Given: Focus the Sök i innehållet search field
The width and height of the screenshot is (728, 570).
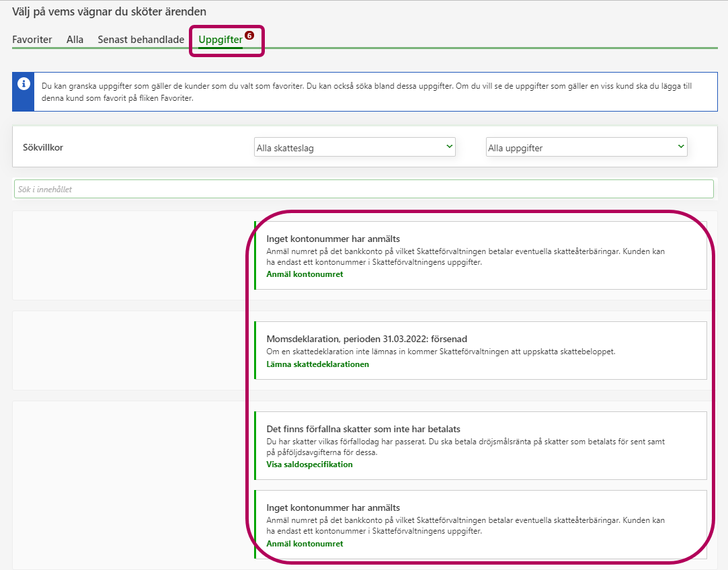Looking at the screenshot, I should 363,189.
